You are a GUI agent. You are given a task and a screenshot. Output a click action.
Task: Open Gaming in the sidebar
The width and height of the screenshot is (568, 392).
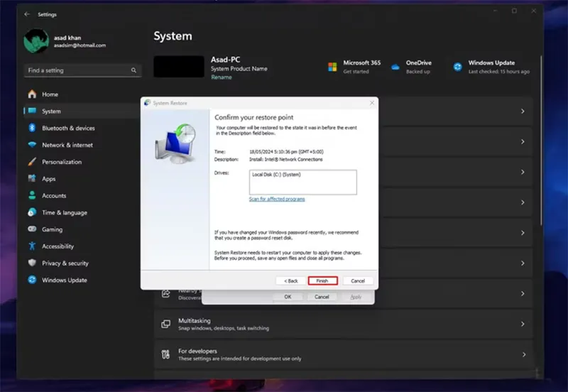pos(82,229)
